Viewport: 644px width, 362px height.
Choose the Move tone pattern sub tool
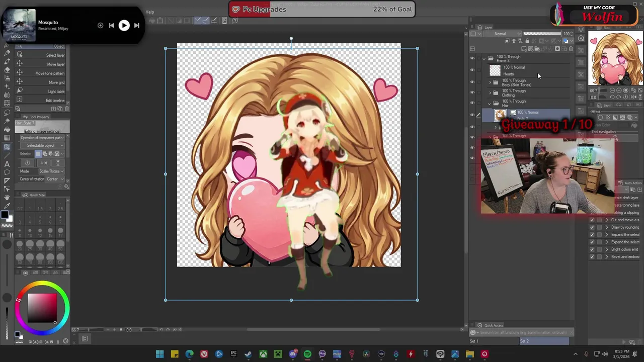tap(40, 73)
